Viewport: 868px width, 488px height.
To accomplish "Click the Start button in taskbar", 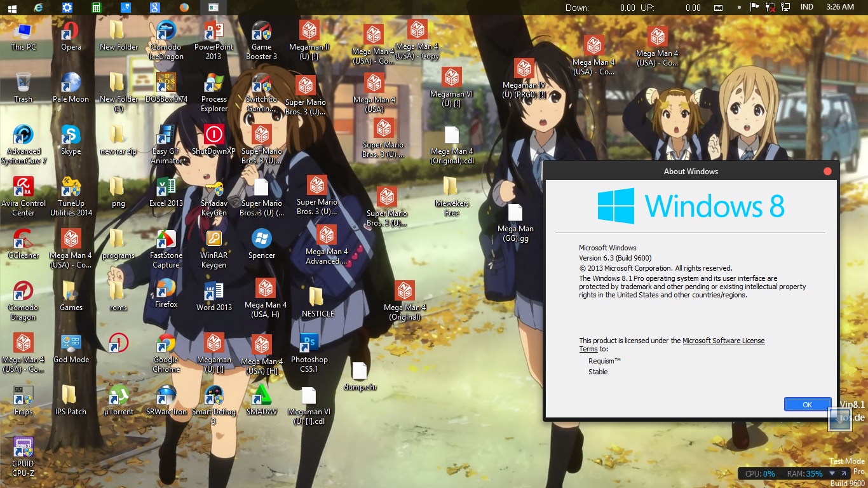I will coord(12,8).
